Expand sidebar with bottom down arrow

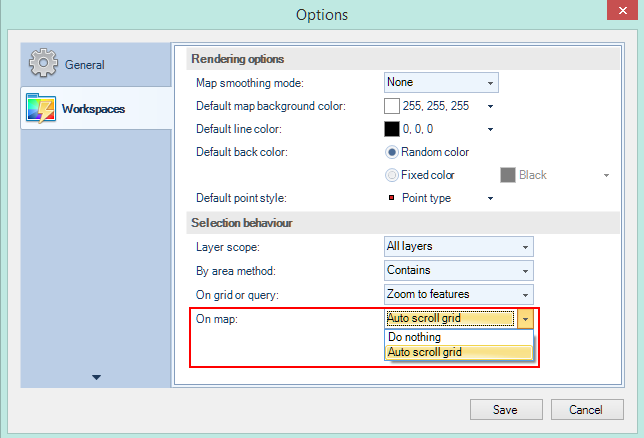point(97,377)
